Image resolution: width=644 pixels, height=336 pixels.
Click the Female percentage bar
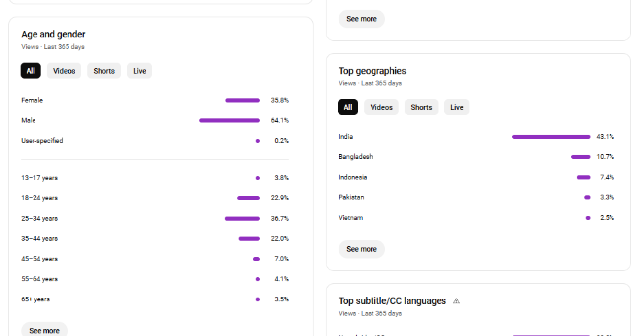pos(242,100)
